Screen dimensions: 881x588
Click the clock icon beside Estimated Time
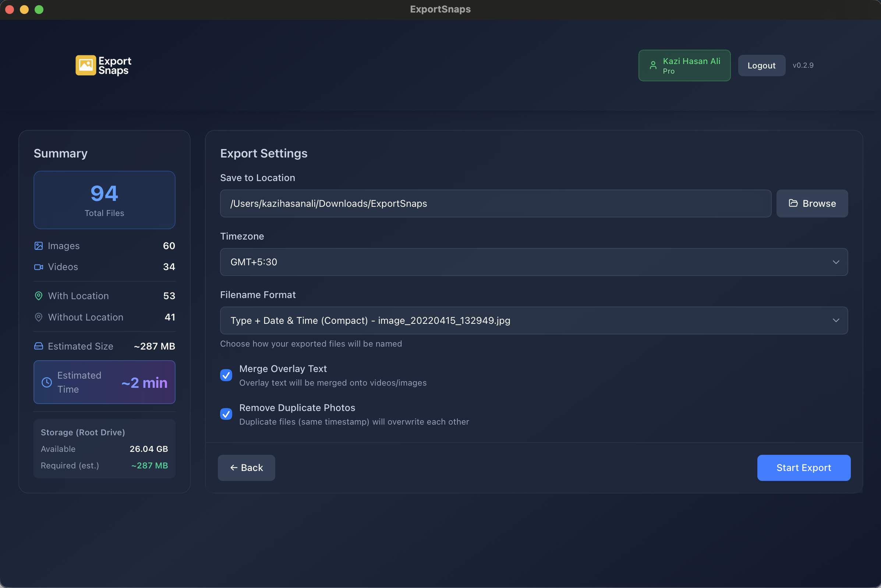tap(46, 382)
